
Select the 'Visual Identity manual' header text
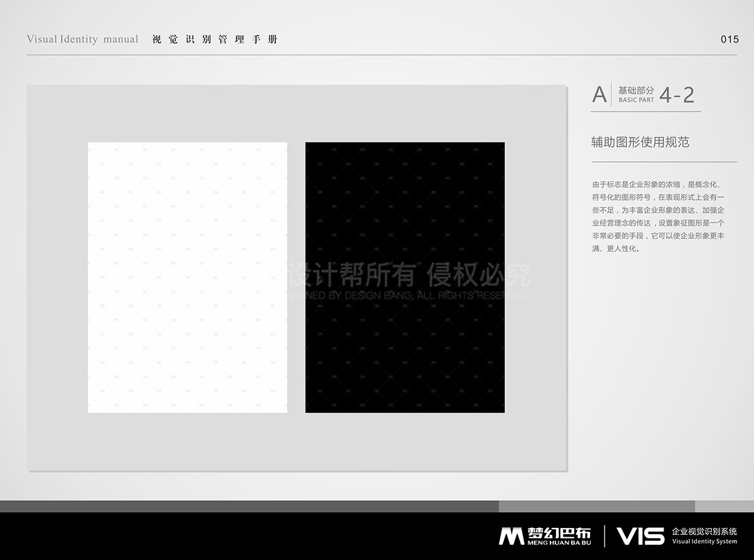82,39
